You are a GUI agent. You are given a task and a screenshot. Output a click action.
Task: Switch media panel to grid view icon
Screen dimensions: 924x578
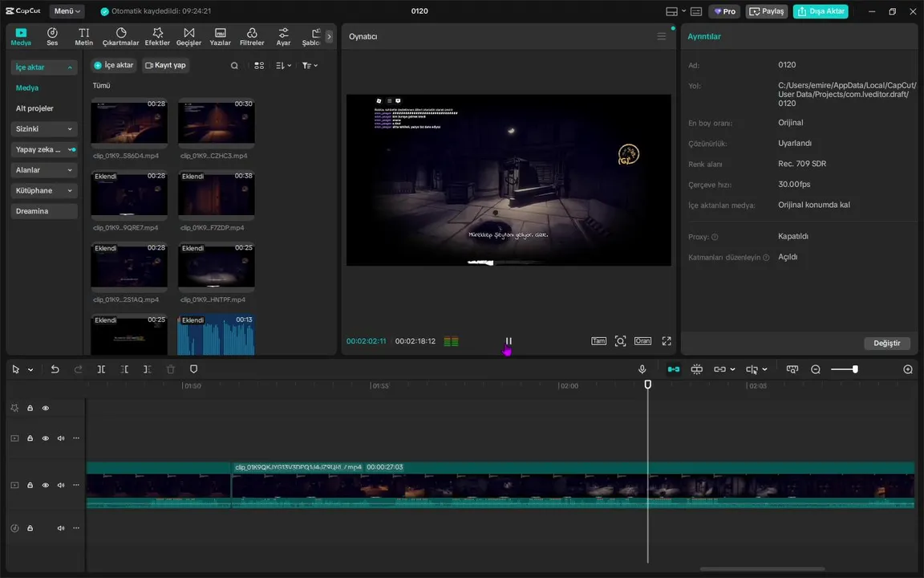tap(259, 66)
